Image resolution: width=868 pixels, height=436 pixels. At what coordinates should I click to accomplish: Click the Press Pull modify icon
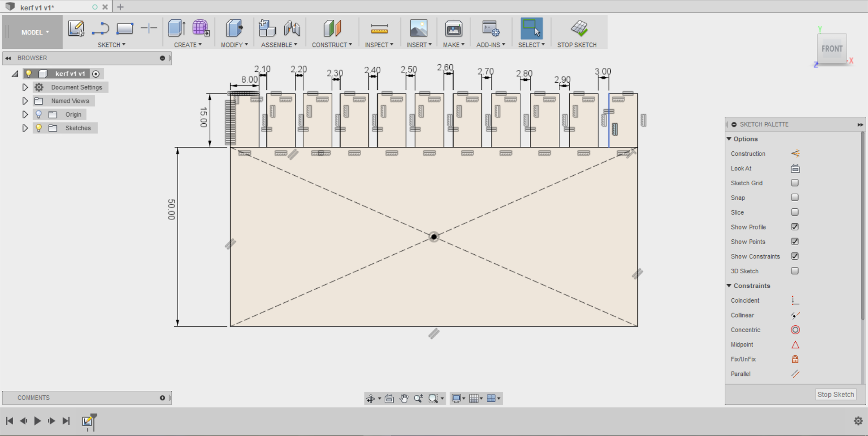[234, 28]
